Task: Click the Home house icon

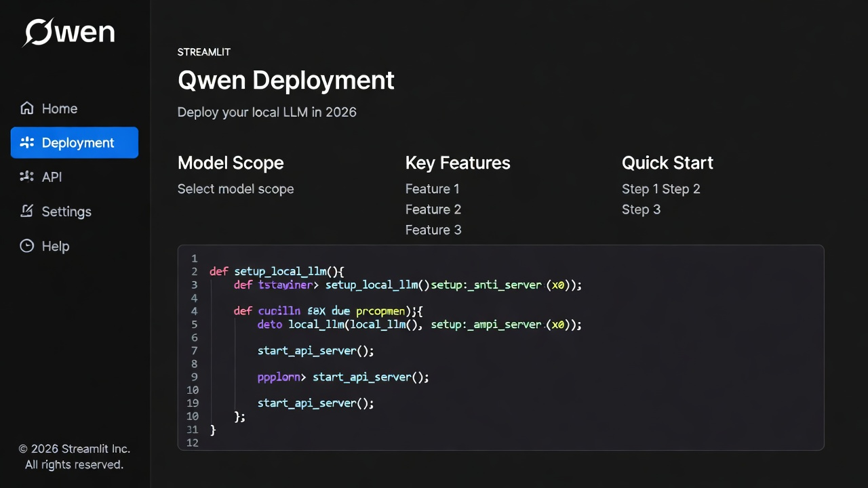Action: click(27, 108)
